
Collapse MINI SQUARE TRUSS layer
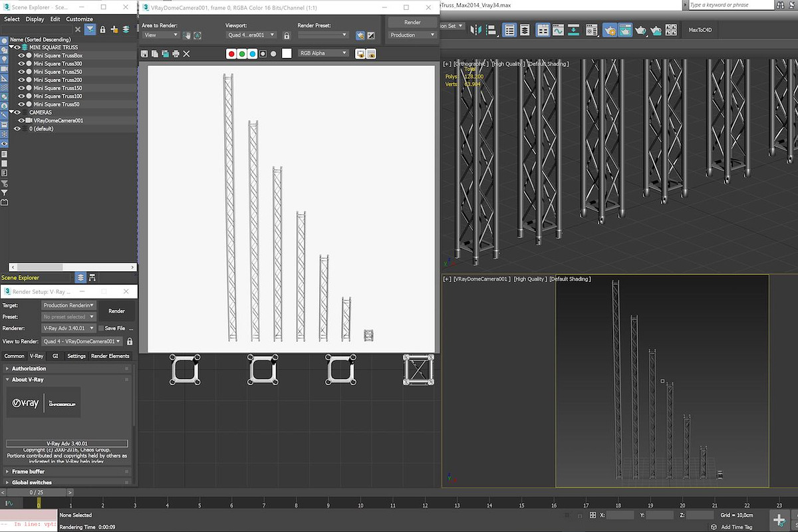tap(12, 47)
